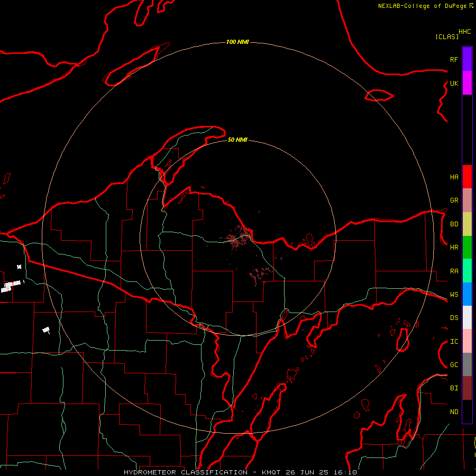
Task: Click the BI legend label text
Action: tap(454, 388)
